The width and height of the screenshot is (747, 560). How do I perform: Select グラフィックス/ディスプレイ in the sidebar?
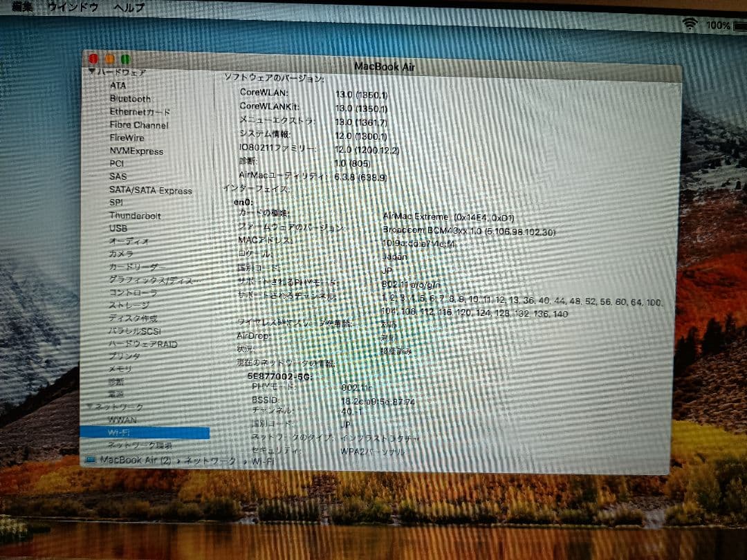tap(154, 280)
